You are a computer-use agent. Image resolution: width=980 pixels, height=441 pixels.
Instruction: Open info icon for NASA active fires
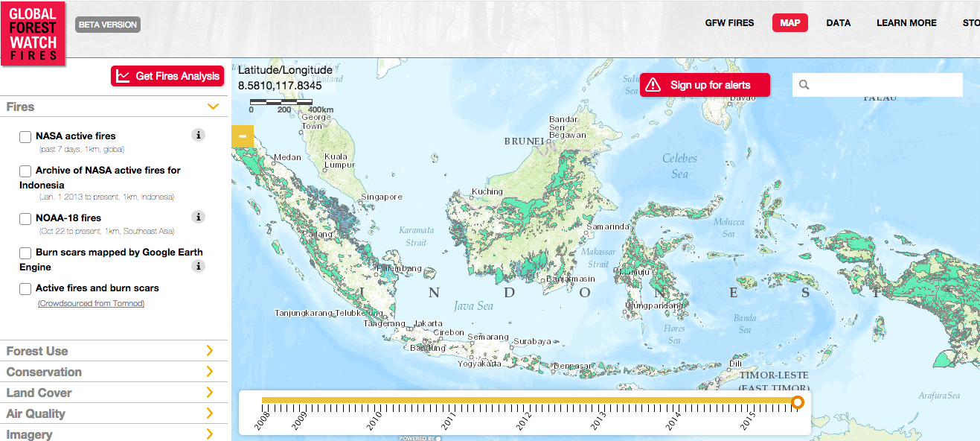pyautogui.click(x=198, y=135)
